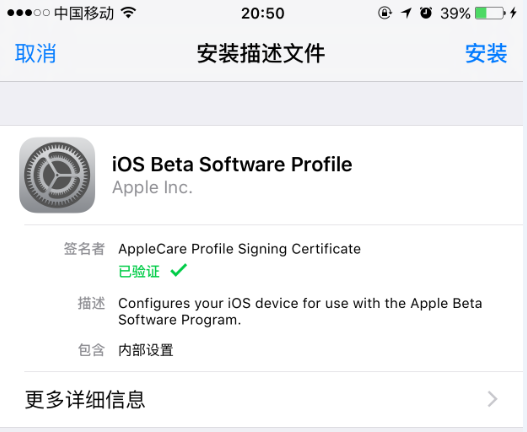Tap the iOS Beta Software Profile name
This screenshot has height=432, width=527.
[x=232, y=164]
